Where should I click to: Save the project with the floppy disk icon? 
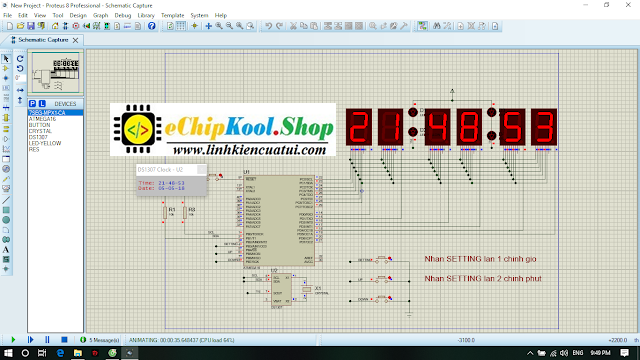click(31, 26)
